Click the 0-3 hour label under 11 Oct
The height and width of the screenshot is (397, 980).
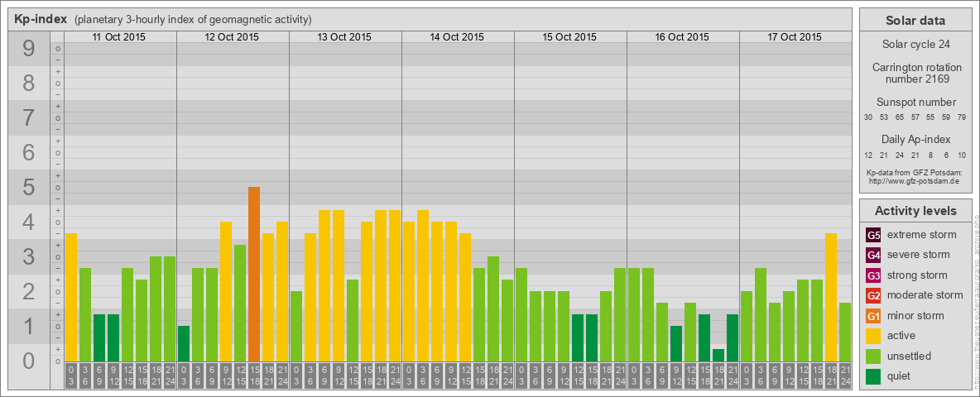[71, 376]
